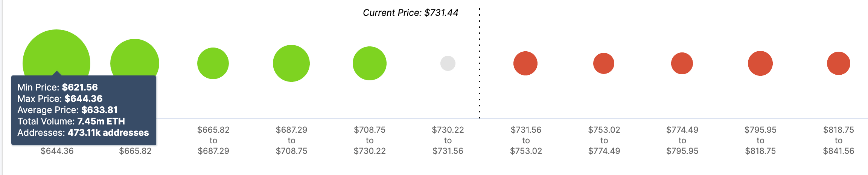Click the dotted current price marker line
The height and width of the screenshot is (175, 868).
pos(480,63)
